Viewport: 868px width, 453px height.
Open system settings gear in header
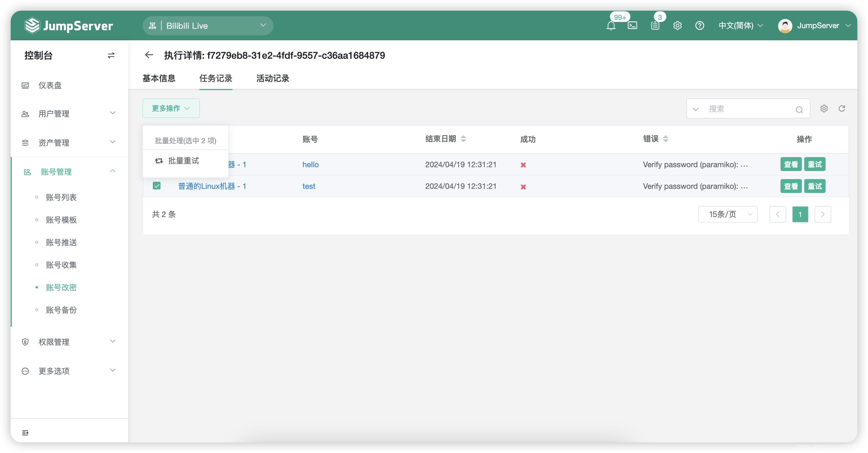coord(677,25)
